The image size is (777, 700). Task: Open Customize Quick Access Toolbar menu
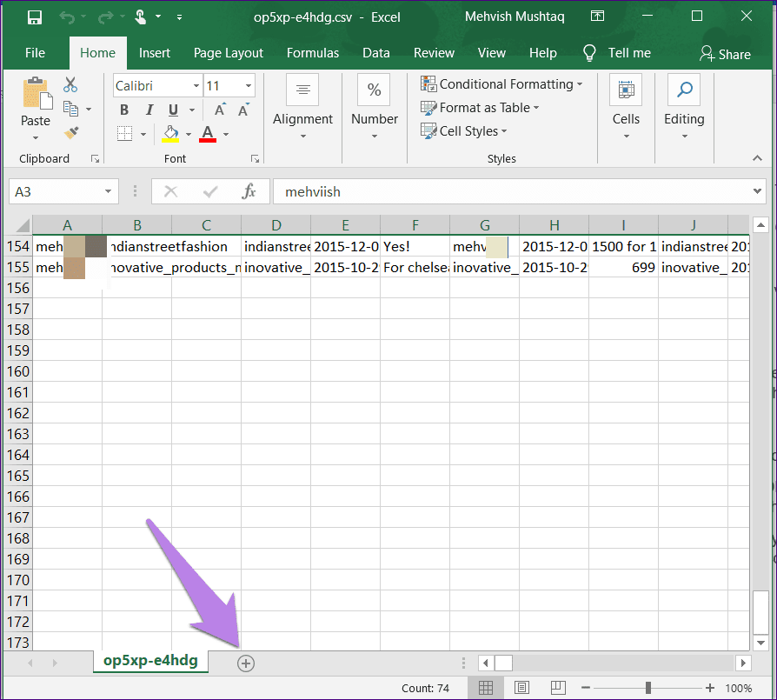pos(179,17)
